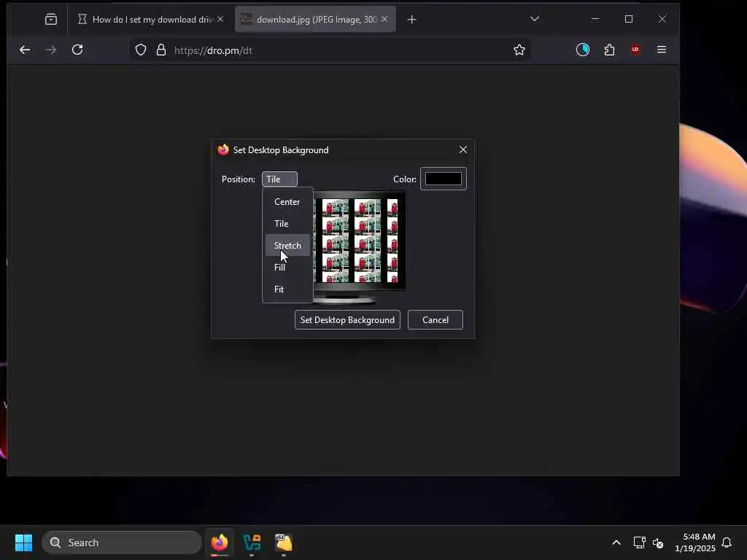Viewport: 747px width, 560px height.
Task: Choose Fill from position list
Action: tap(287, 267)
